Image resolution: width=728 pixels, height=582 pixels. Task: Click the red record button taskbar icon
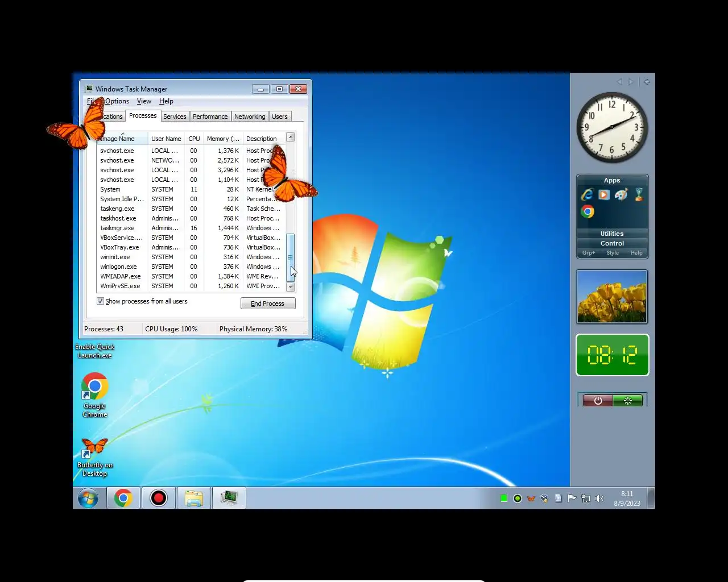coord(159,498)
